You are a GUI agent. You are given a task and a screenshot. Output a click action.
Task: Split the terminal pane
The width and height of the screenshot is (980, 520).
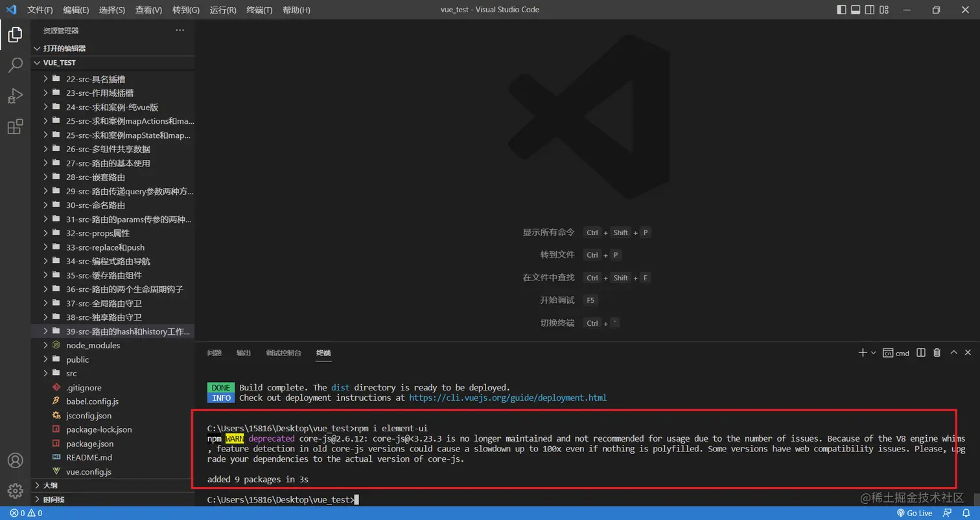[921, 352]
